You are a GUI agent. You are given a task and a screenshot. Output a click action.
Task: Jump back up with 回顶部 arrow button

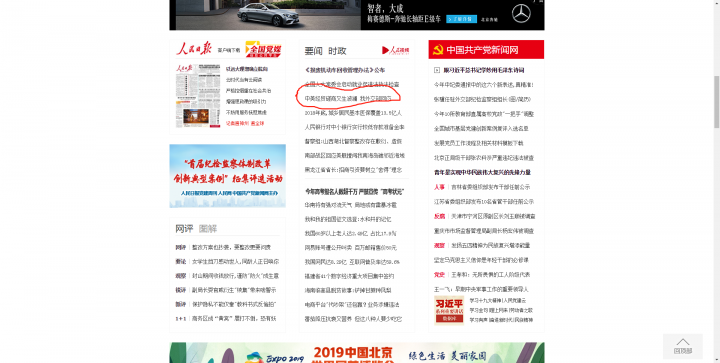[x=682, y=346]
